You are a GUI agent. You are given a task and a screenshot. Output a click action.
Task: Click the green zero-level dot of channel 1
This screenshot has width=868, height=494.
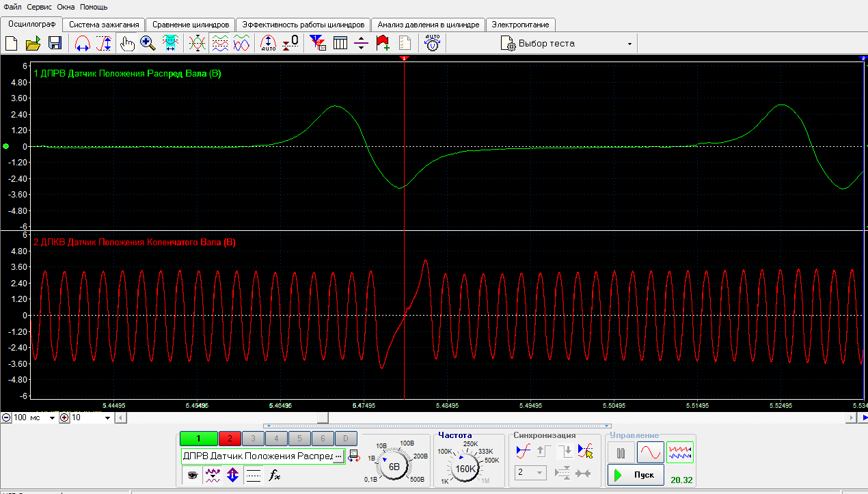pyautogui.click(x=6, y=146)
